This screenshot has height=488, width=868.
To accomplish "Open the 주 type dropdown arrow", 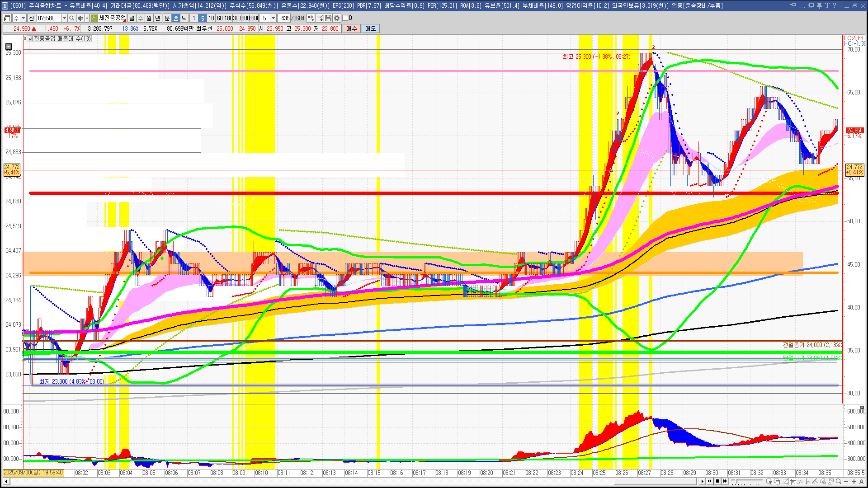I will (23, 18).
